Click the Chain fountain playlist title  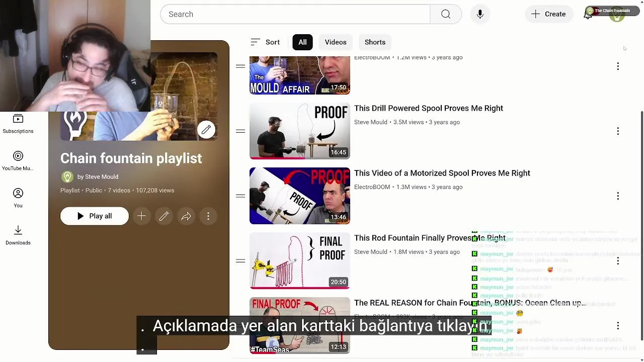click(131, 158)
